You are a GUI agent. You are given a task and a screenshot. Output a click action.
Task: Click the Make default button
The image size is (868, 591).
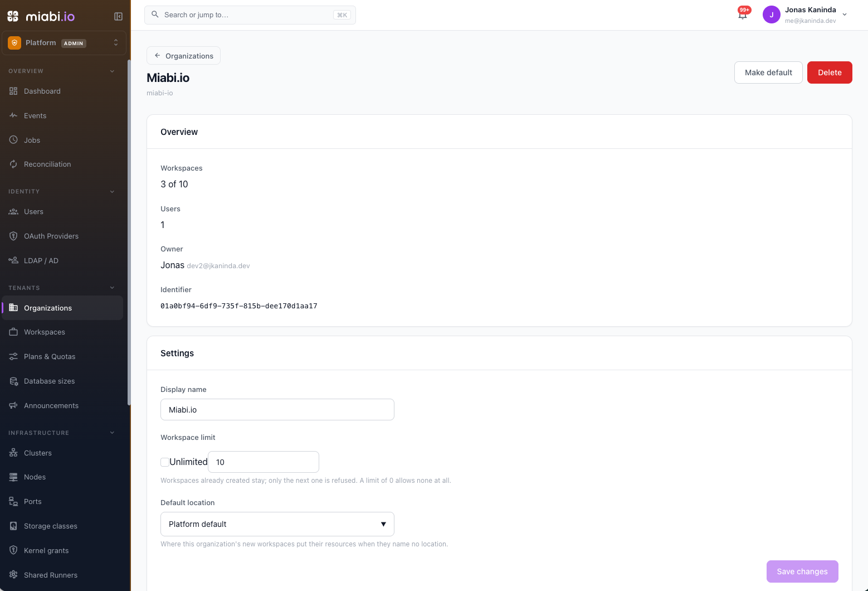[x=768, y=72]
